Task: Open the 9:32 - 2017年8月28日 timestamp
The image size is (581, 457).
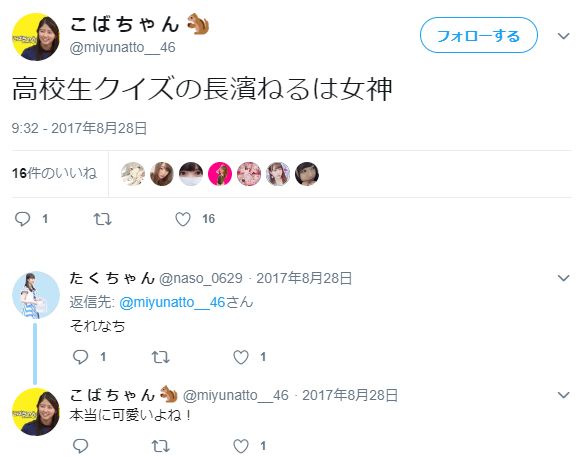Action: tap(79, 128)
